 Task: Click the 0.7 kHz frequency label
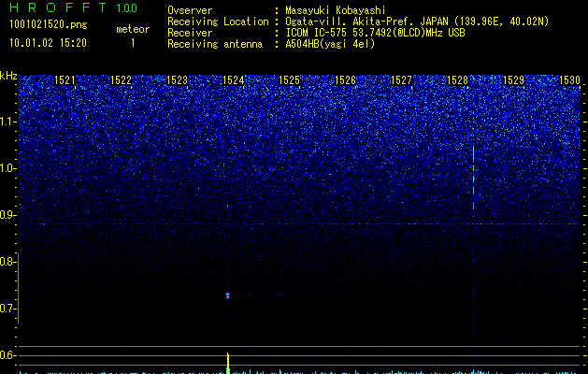8,309
